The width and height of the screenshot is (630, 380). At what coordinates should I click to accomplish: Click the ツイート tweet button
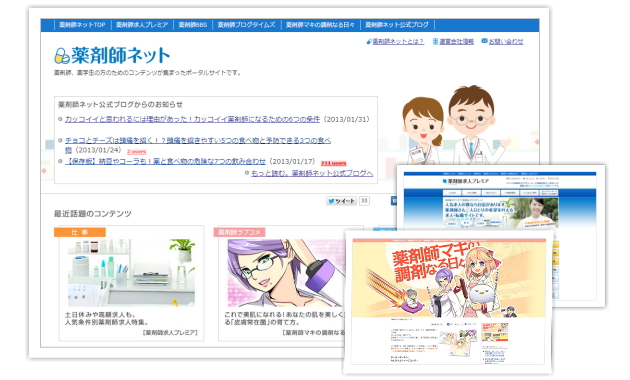[x=341, y=201]
